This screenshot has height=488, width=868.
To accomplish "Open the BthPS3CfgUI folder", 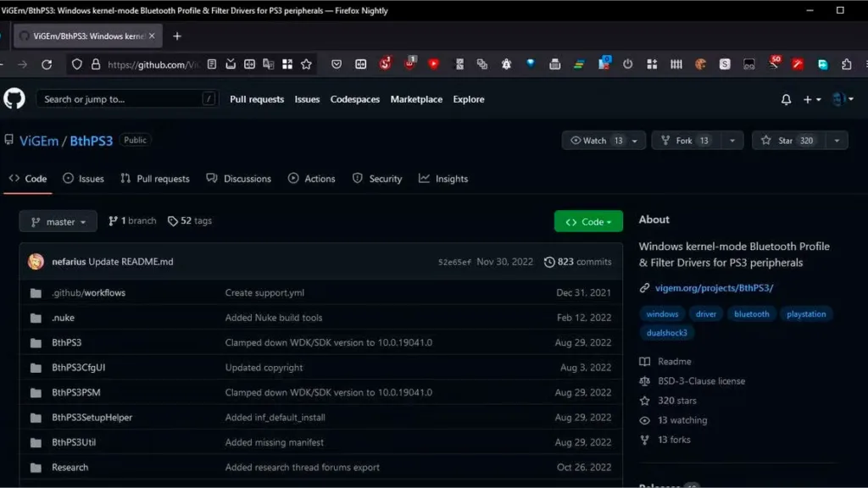I will [x=79, y=368].
